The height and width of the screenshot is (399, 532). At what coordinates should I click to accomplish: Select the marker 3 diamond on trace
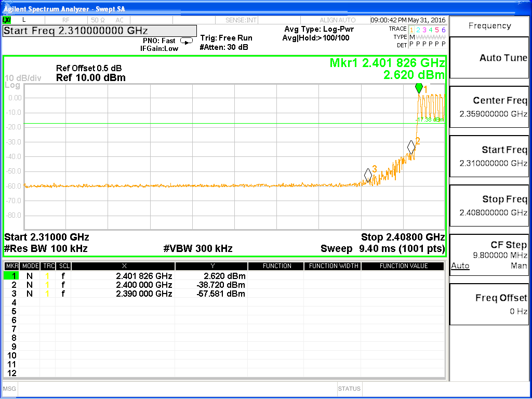[368, 175]
